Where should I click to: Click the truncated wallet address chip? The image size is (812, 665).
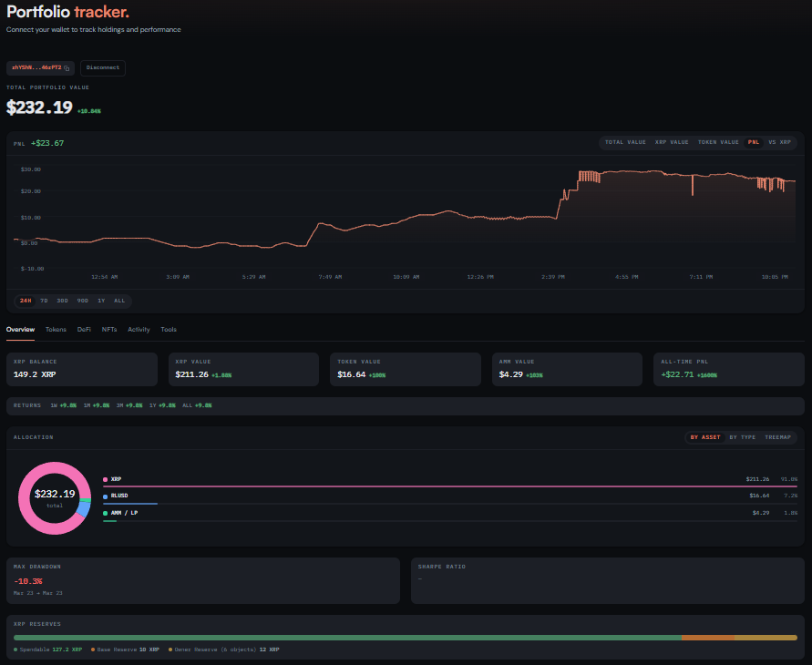(40, 67)
